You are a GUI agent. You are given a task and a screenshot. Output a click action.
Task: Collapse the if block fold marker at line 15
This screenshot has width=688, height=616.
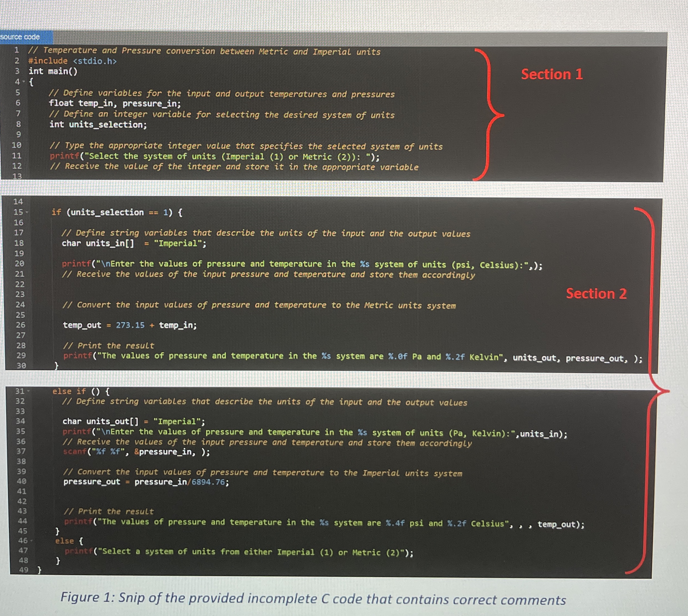pos(28,213)
